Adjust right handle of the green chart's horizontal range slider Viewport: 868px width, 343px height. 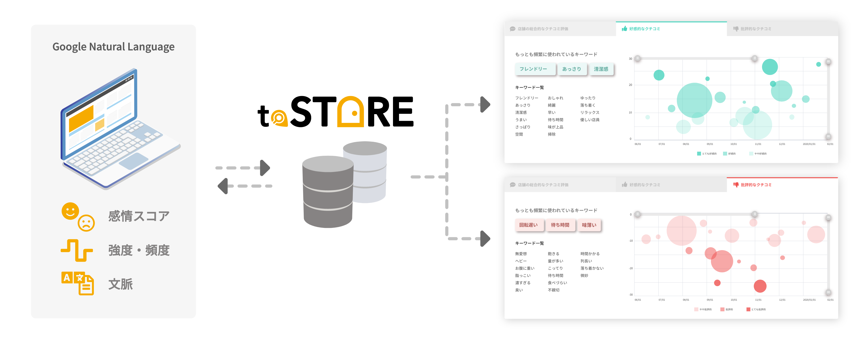coord(755,58)
